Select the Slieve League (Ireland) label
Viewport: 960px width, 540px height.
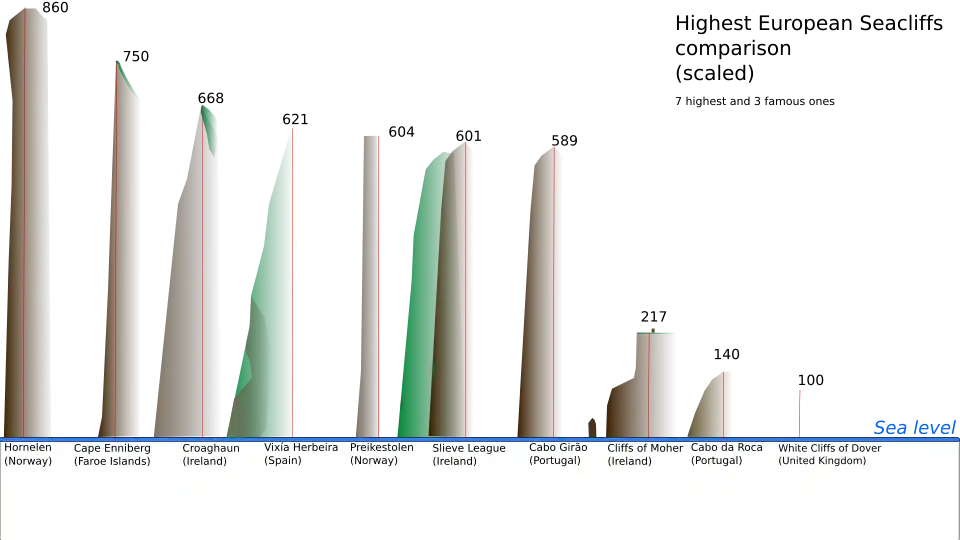(x=468, y=455)
